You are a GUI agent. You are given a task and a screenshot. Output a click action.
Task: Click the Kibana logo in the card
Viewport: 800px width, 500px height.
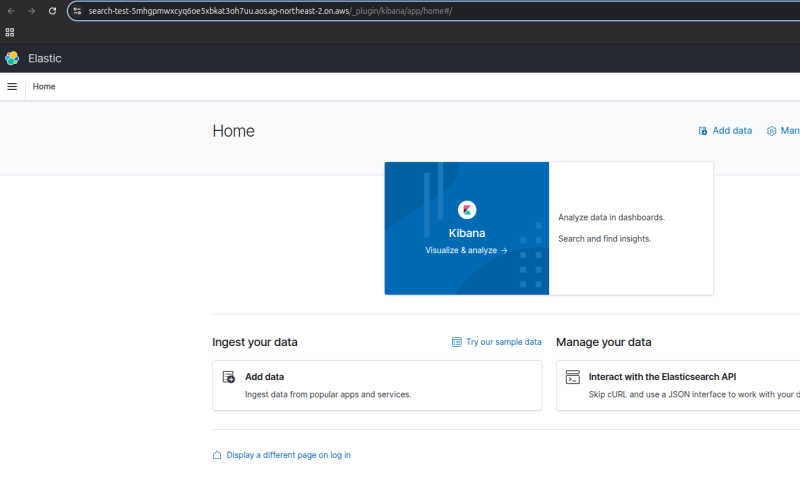point(467,210)
